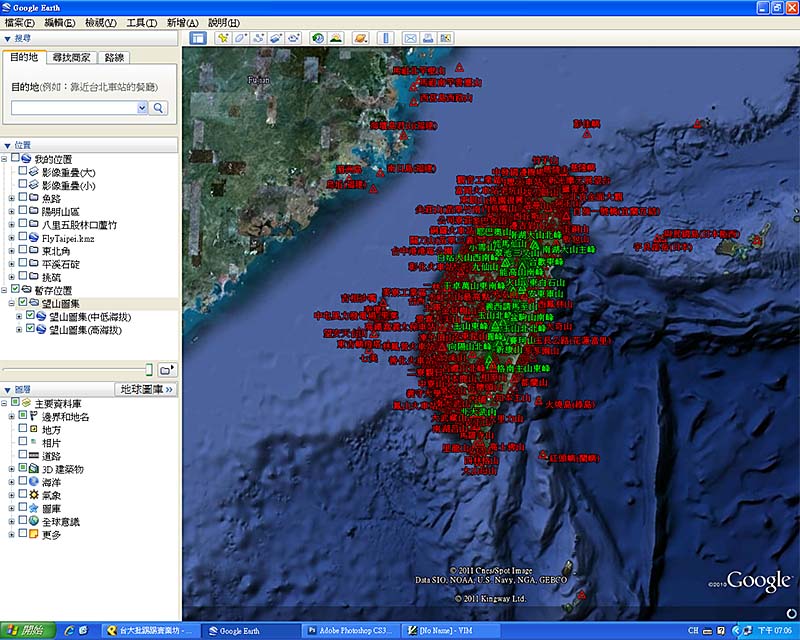Open the 檢視(V) menu
Image resolution: width=800 pixels, height=640 pixels.
point(101,23)
